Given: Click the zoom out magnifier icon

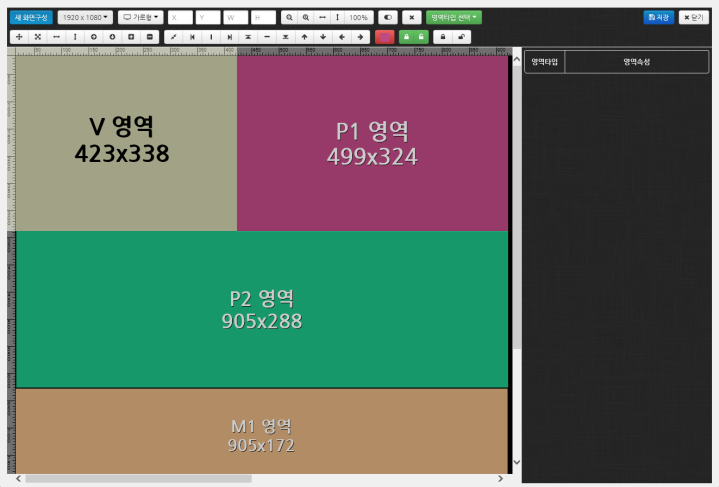Looking at the screenshot, I should pyautogui.click(x=288, y=18).
